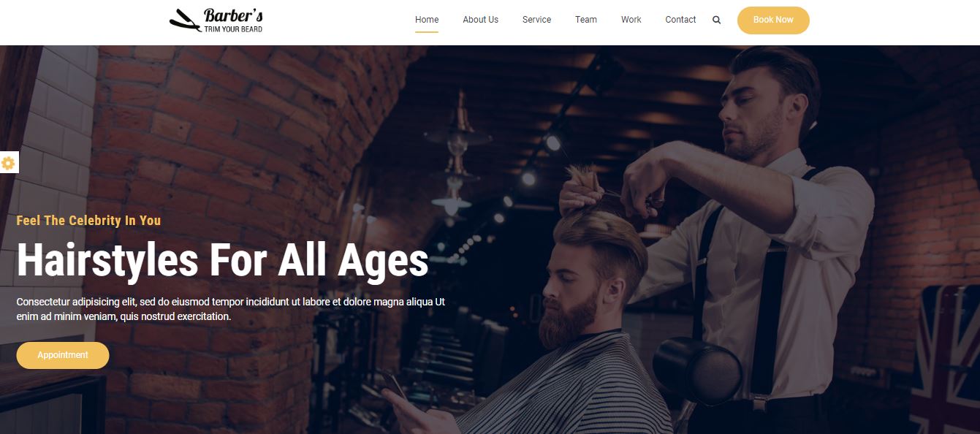
Task: Select the Contact menu item
Action: 680,20
